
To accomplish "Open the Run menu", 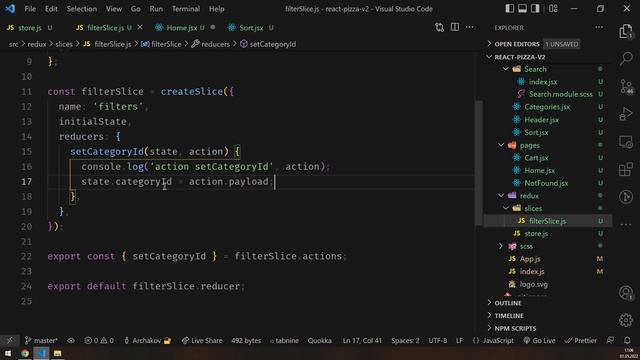I will click(x=156, y=9).
